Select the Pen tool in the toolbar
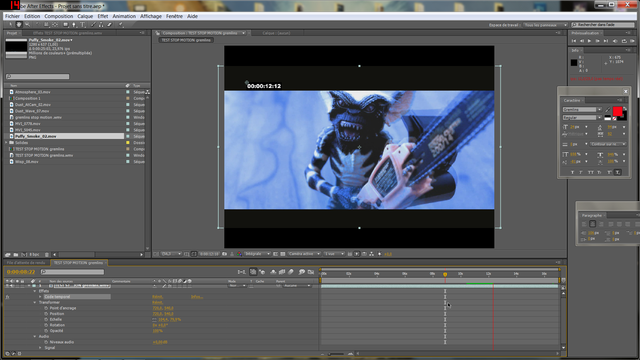The height and width of the screenshot is (360, 640). (74, 24)
